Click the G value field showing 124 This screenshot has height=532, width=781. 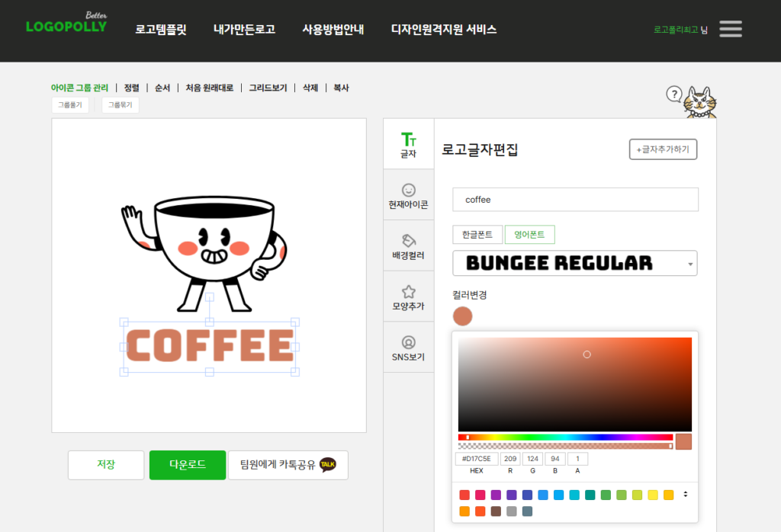click(x=532, y=459)
